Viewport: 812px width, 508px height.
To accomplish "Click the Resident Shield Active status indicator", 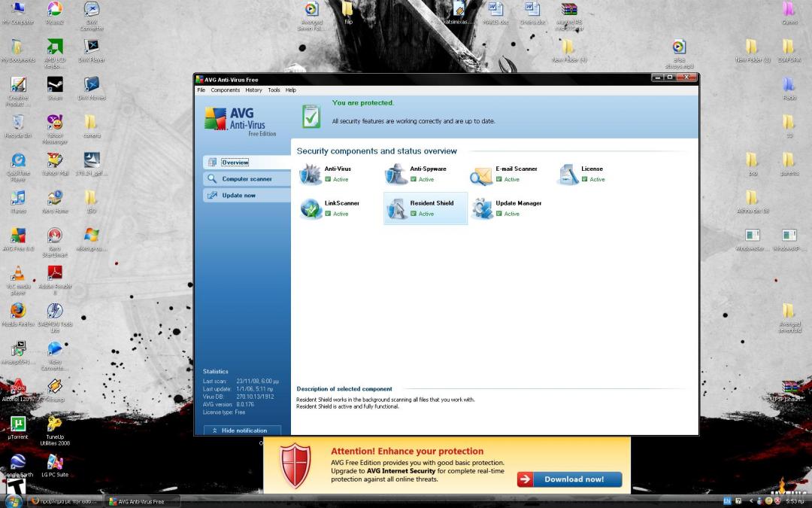I will tap(422, 214).
